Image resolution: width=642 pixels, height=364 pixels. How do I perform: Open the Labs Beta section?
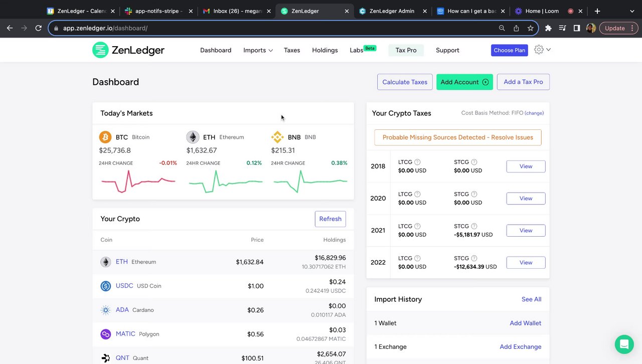pyautogui.click(x=363, y=50)
